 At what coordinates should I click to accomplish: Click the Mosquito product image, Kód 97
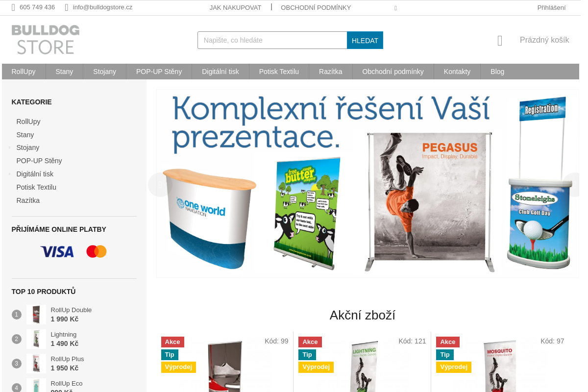tap(500, 366)
